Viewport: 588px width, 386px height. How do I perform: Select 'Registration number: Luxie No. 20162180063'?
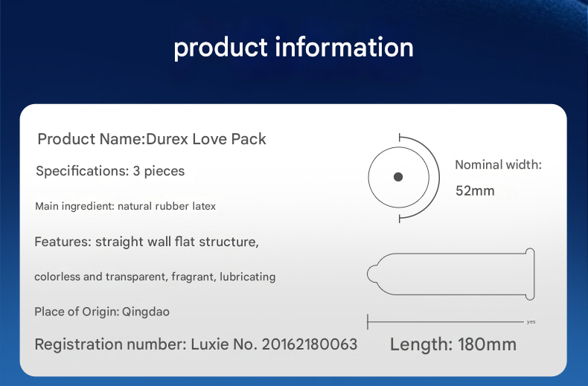coord(196,344)
